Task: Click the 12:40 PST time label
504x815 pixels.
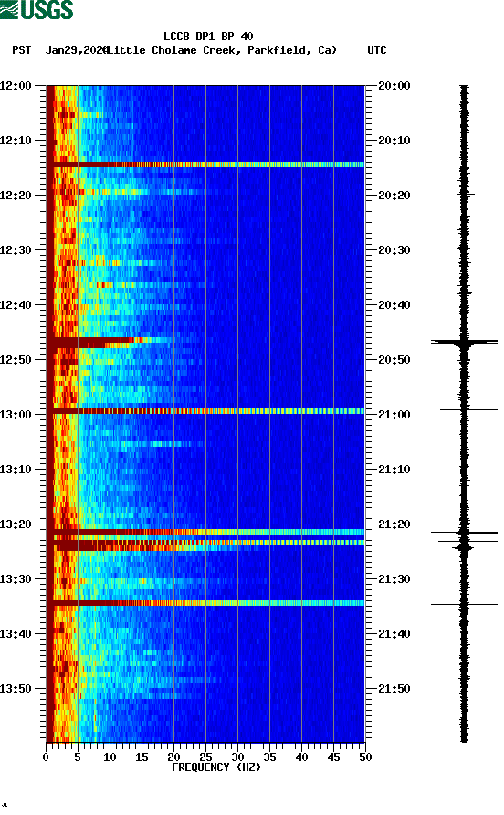Action: tap(16, 305)
